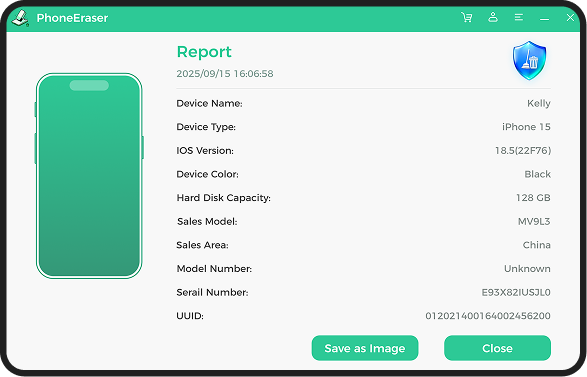The image size is (587, 377).
Task: Click the green phone illustration
Action: click(x=89, y=176)
